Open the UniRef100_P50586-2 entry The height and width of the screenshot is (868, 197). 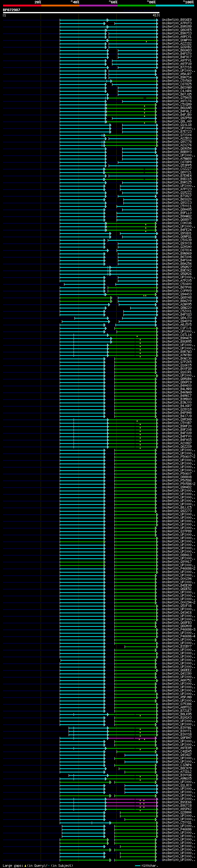click(x=179, y=484)
